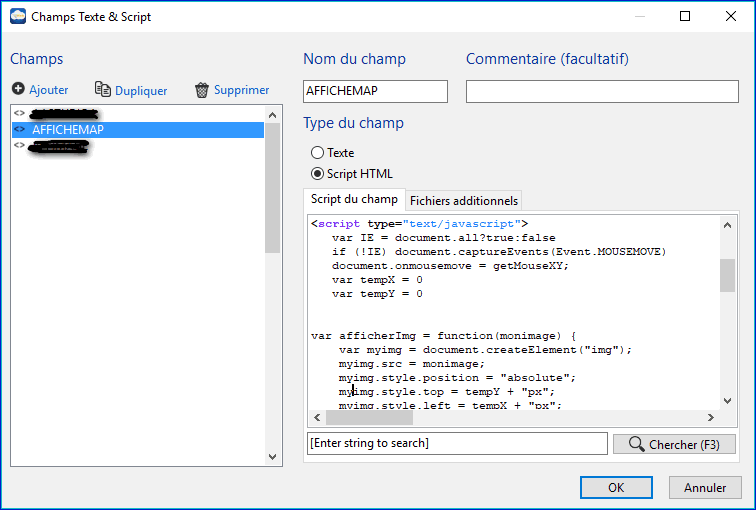
Task: Switch to the Script du champ tab
Action: pyautogui.click(x=353, y=200)
